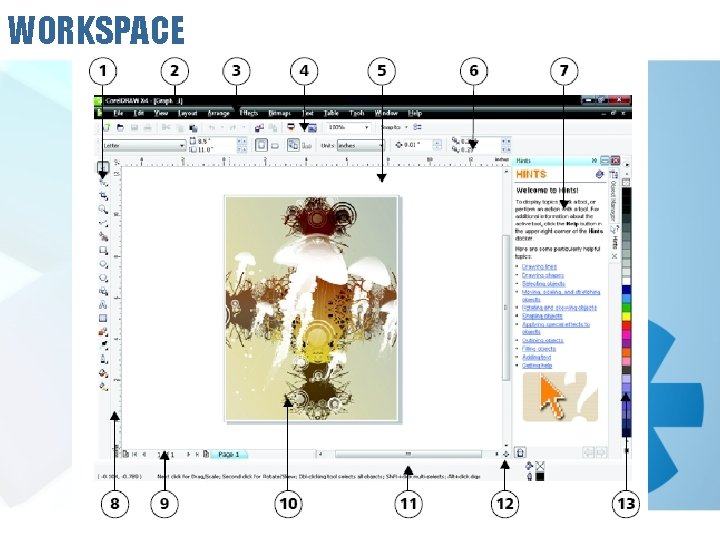Click the nudge offset stepper arrows

(437, 145)
